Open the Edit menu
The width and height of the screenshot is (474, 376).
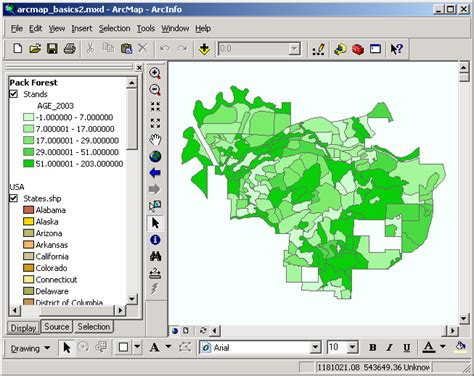click(x=35, y=29)
